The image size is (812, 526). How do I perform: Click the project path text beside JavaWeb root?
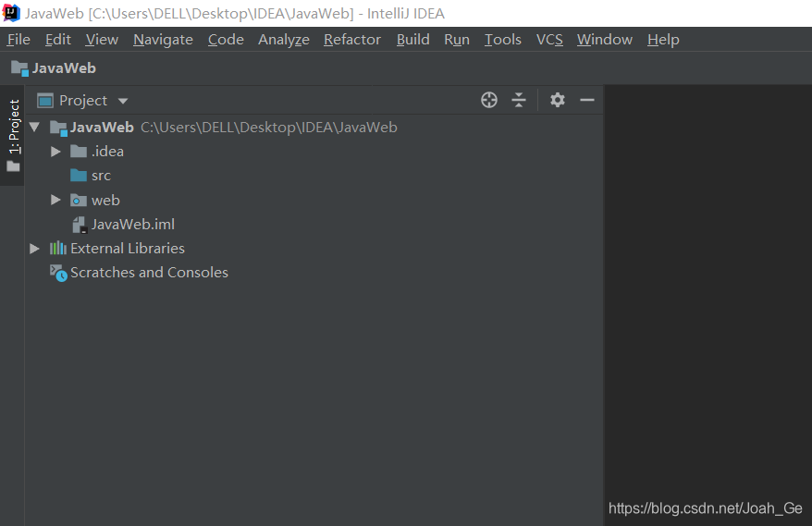pyautogui.click(x=269, y=128)
